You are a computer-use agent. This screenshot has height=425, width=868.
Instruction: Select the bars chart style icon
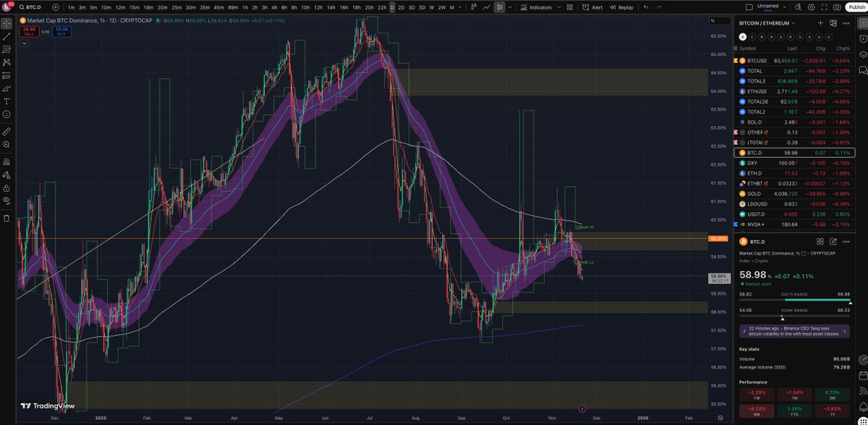pos(475,7)
